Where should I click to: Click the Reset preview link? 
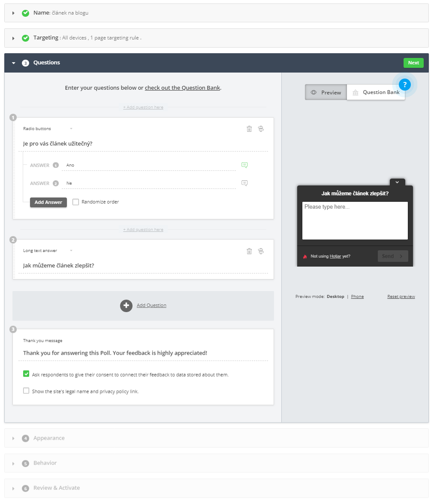coord(401,297)
